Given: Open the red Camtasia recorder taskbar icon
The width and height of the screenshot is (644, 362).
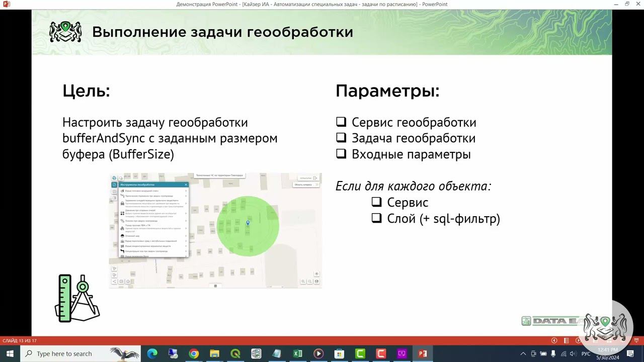Looking at the screenshot, I should point(381,353).
